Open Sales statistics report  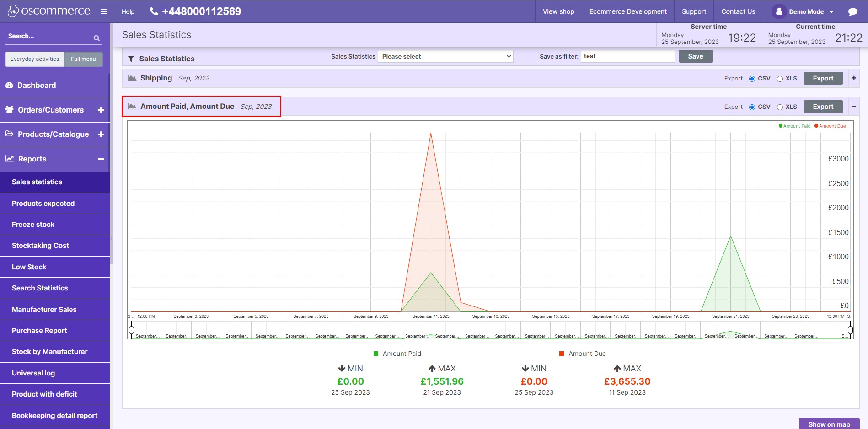pos(55,182)
